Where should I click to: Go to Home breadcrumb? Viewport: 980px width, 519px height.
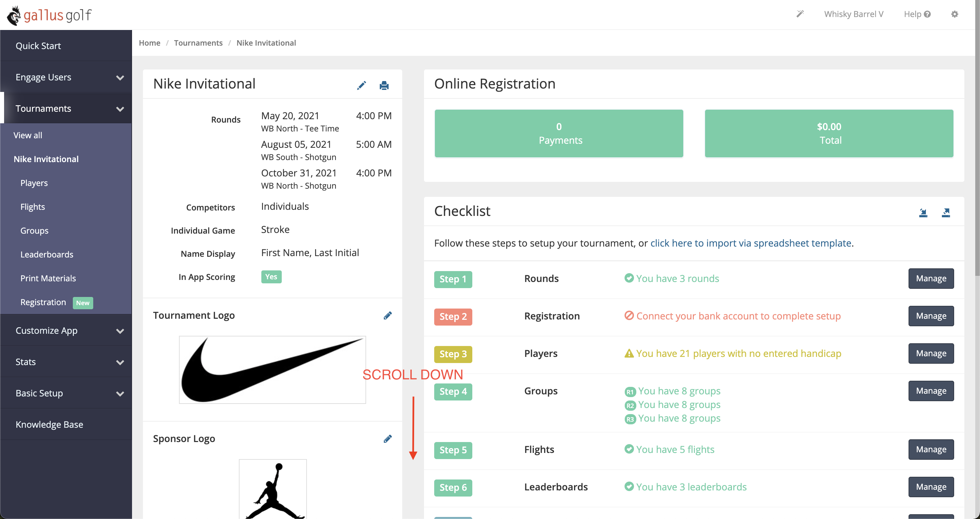pos(149,43)
